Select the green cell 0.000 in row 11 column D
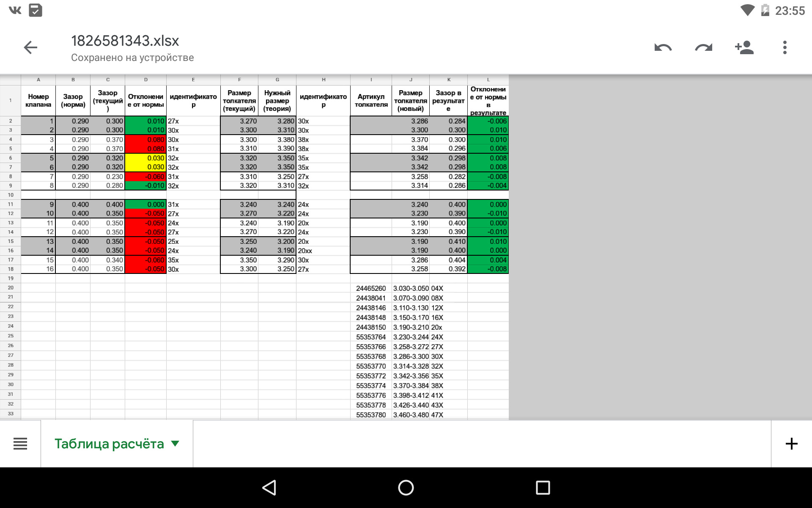The image size is (812, 508). point(146,204)
